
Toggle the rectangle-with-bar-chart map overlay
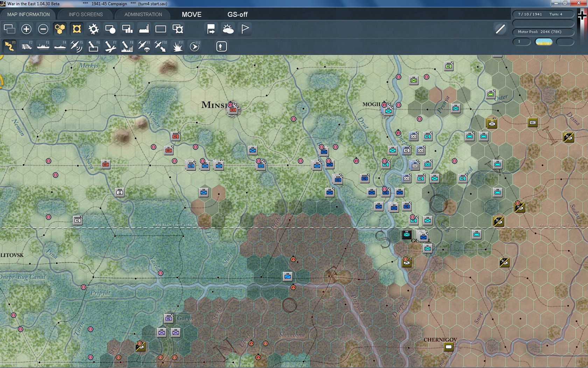click(x=127, y=29)
